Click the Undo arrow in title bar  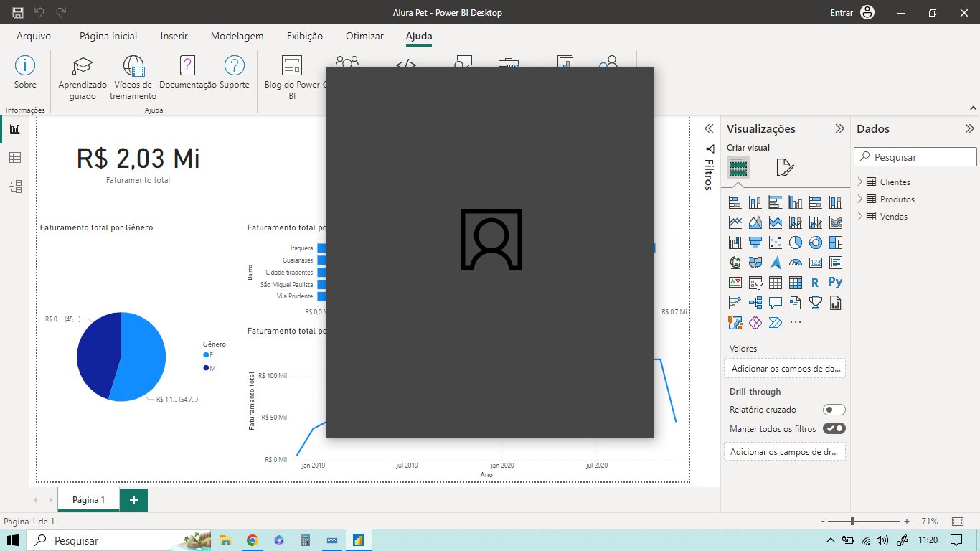tap(39, 12)
